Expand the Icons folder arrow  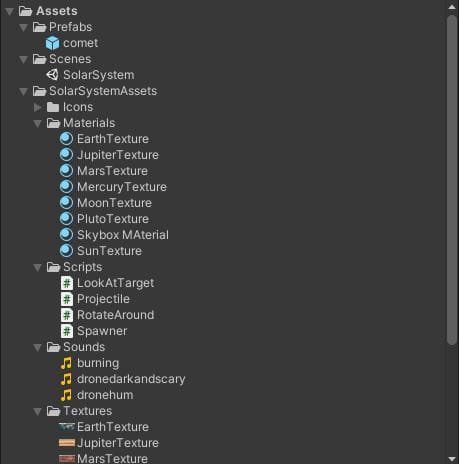tap(38, 107)
